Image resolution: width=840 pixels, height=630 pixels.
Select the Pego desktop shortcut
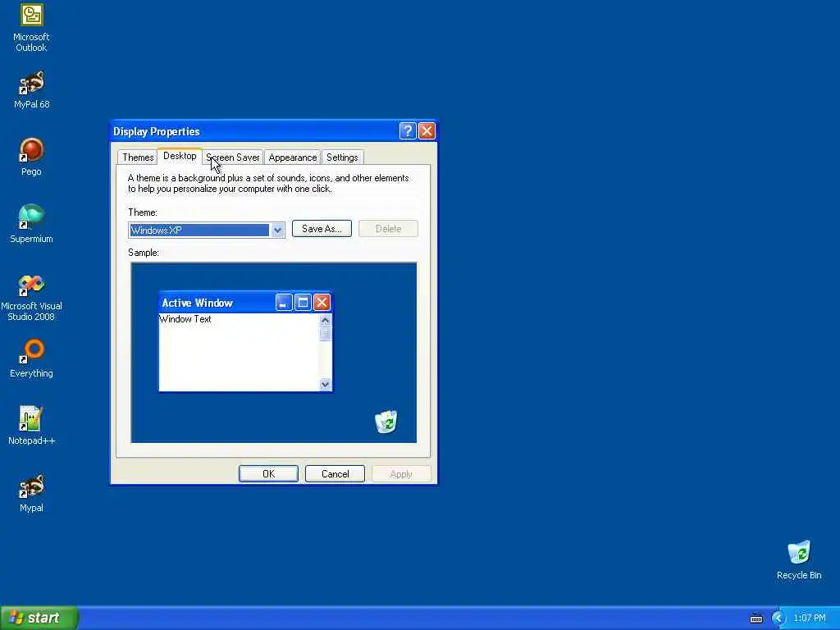(x=31, y=157)
